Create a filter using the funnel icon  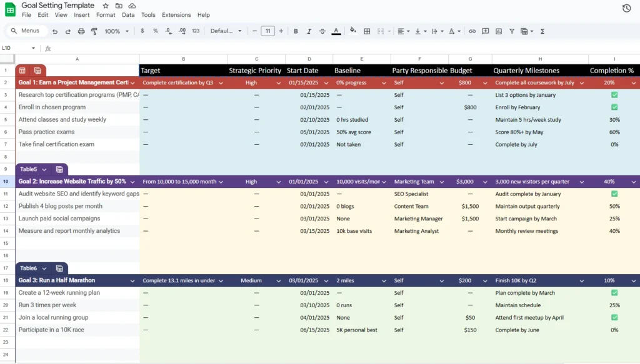[512, 31]
